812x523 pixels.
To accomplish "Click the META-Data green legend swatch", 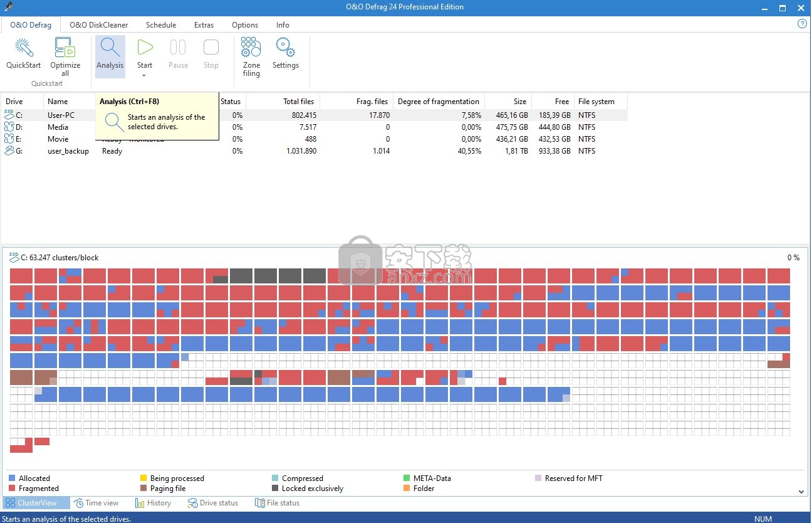I will (407, 478).
